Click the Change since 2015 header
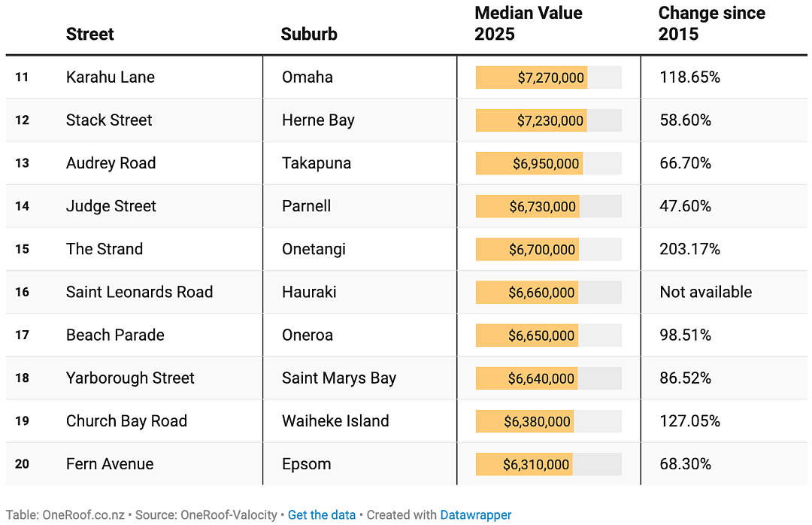Viewport: 812px width, 525px height. point(711,23)
